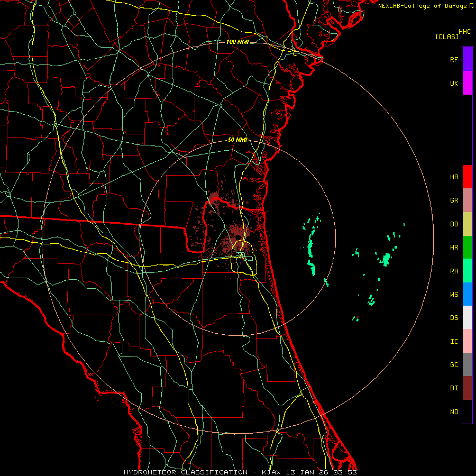Select the GC gray legend swatch
The height and width of the screenshot is (476, 476).
click(467, 364)
